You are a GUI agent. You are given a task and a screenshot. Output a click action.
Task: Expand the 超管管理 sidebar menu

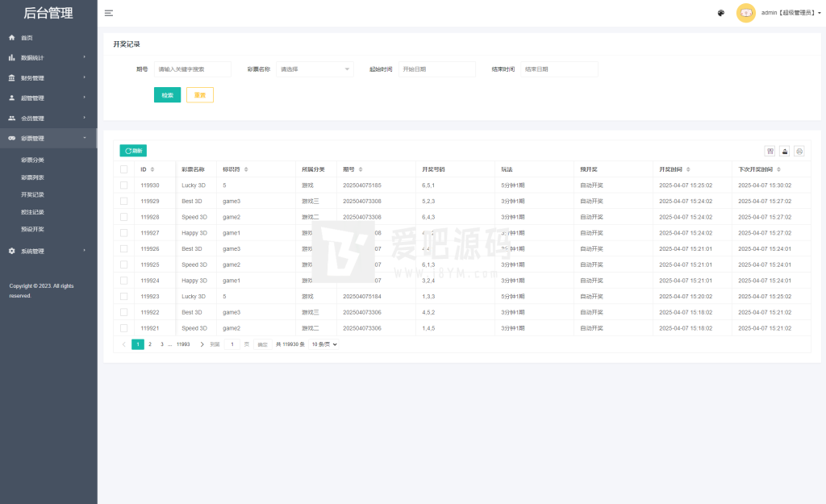tap(48, 98)
